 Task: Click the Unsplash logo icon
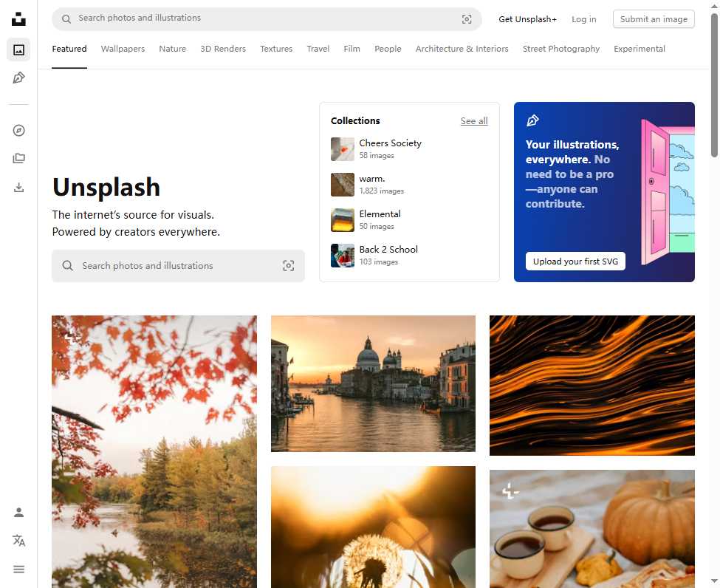18,18
